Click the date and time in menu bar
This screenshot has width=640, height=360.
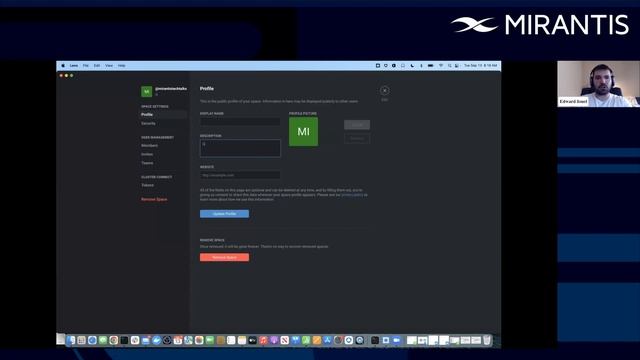(481, 66)
